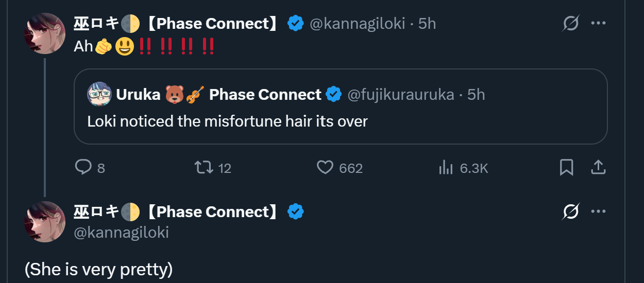Image resolution: width=644 pixels, height=283 pixels.
Task: Repost the tweet with 12 reposts
Action: [x=203, y=167]
